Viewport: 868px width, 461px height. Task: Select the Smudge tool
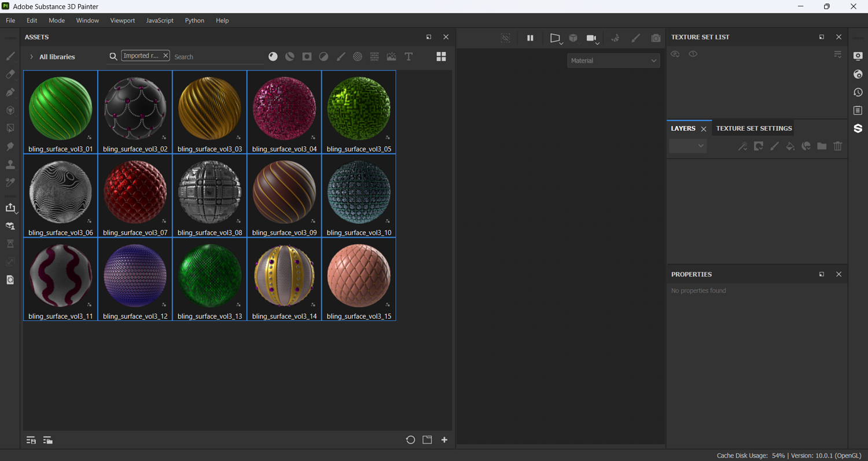pyautogui.click(x=10, y=146)
